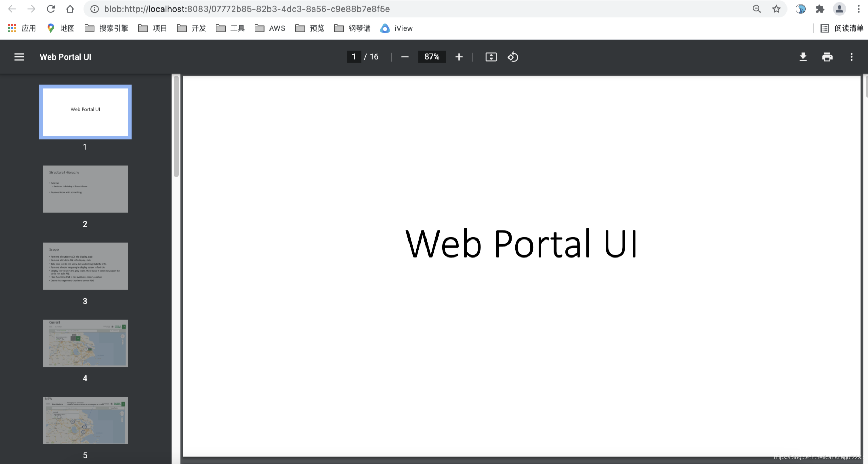Screen dimensions: 868x464
Task: Open the Chrome profile avatar
Action: [x=839, y=9]
